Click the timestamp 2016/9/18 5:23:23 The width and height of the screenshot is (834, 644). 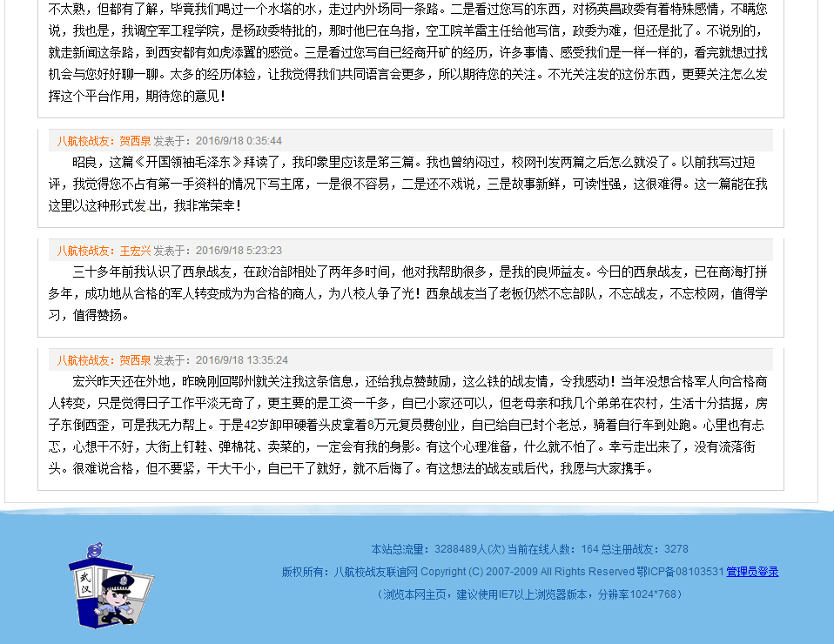tap(239, 251)
